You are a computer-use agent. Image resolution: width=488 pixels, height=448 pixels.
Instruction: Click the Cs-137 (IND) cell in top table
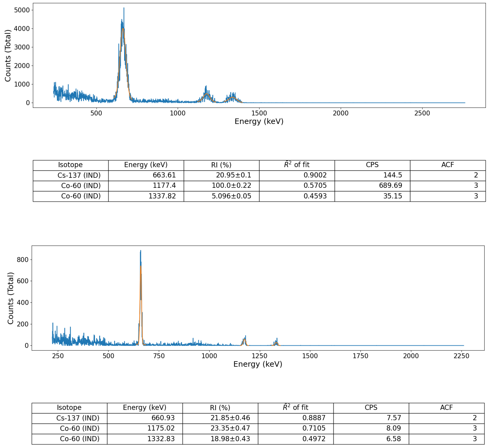tap(79, 175)
